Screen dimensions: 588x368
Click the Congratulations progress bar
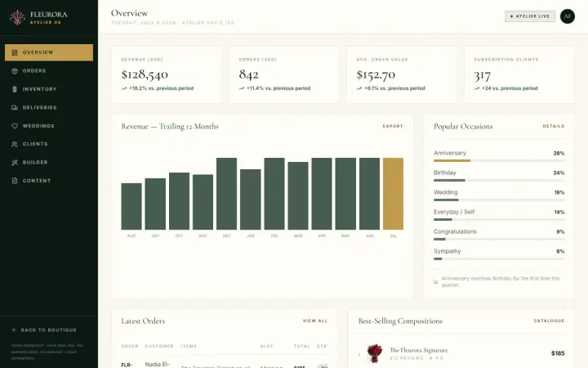[x=499, y=239]
